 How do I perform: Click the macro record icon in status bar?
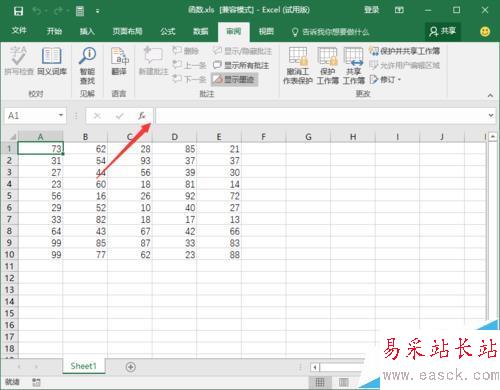point(36,382)
